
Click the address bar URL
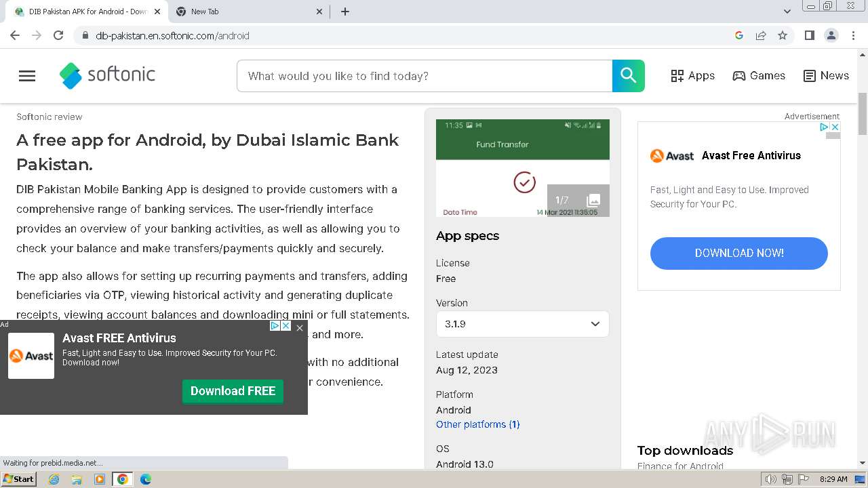(x=172, y=36)
